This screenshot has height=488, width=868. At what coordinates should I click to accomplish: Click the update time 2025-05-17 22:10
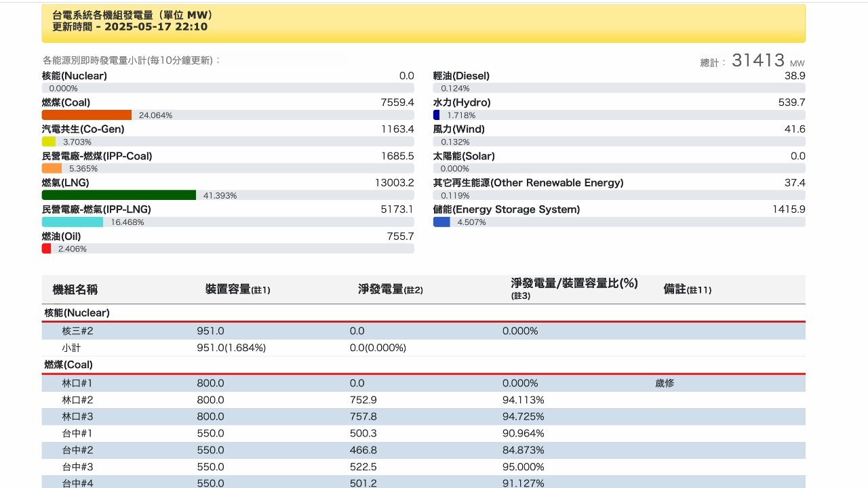pyautogui.click(x=157, y=27)
